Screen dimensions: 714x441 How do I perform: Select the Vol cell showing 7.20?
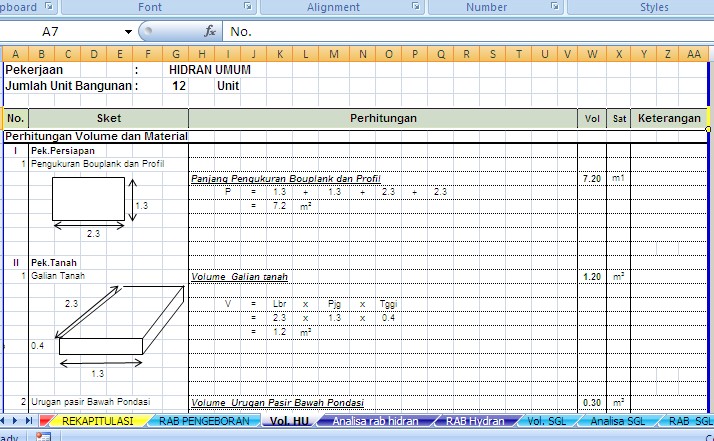592,179
